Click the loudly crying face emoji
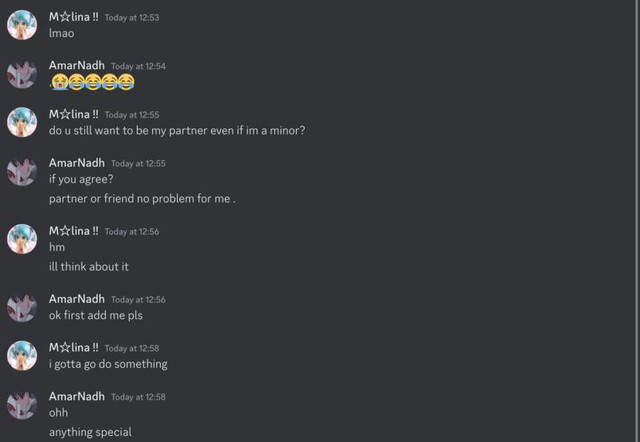Viewport: 640px width, 442px height. pos(60,82)
